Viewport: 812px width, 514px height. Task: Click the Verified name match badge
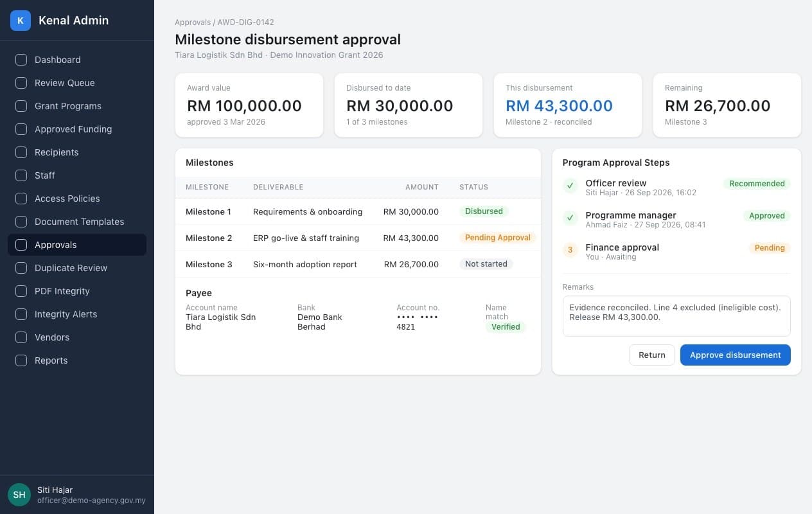pyautogui.click(x=506, y=326)
